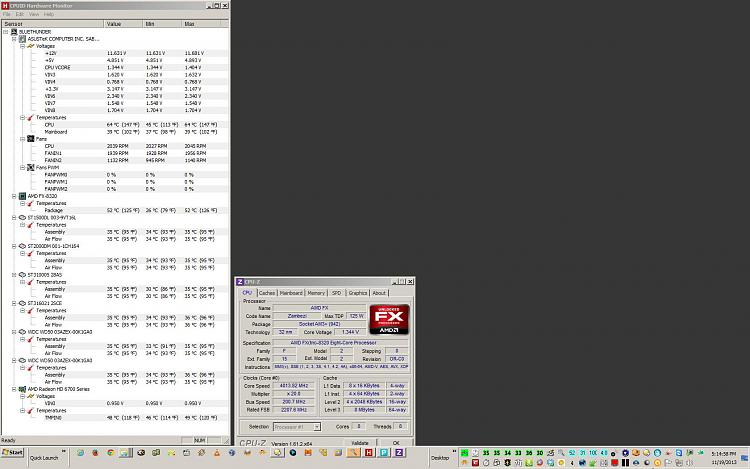The height and width of the screenshot is (469, 750).
Task: Click the OK button in CPU-Z
Action: pyautogui.click(x=396, y=443)
